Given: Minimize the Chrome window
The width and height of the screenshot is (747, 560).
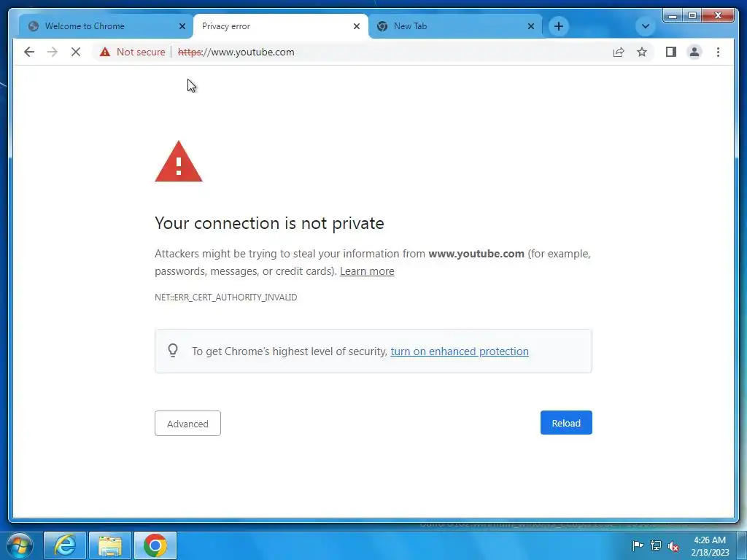Looking at the screenshot, I should click(x=673, y=16).
